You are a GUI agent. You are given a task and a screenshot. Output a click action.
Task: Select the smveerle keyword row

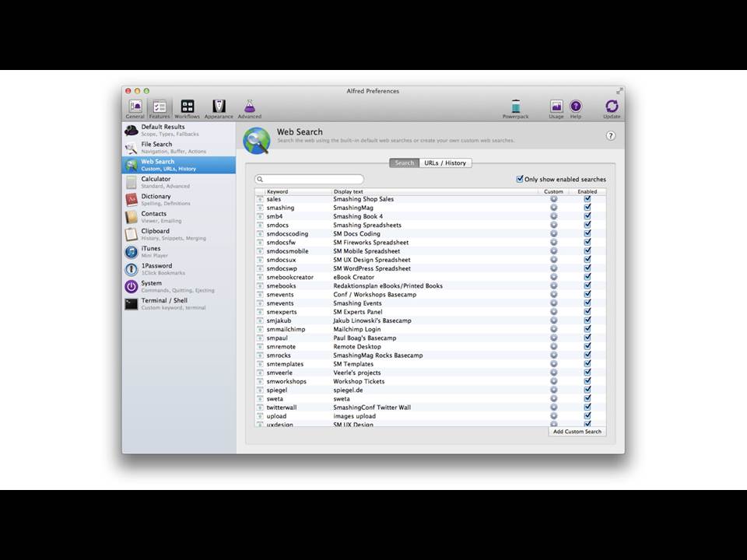(430, 373)
